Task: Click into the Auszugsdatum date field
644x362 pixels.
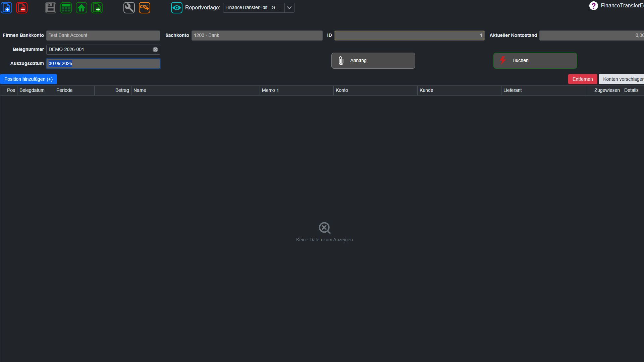Action: pos(103,64)
